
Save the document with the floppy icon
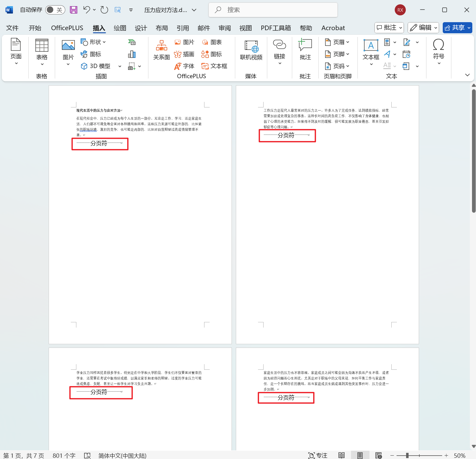pyautogui.click(x=74, y=10)
